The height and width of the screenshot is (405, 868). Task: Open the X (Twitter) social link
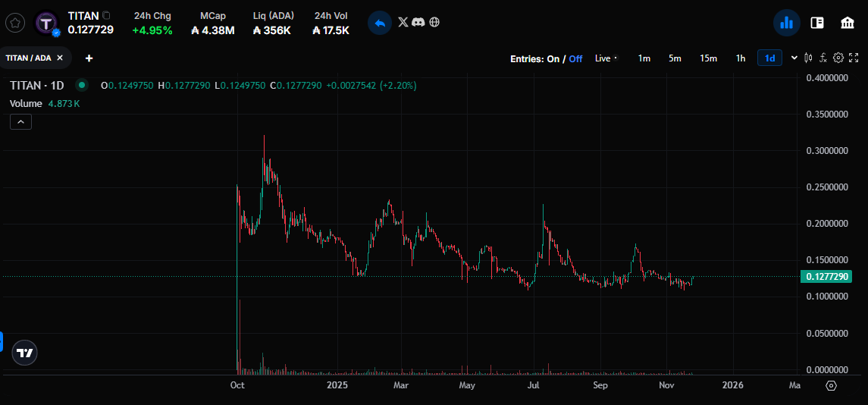tap(403, 22)
